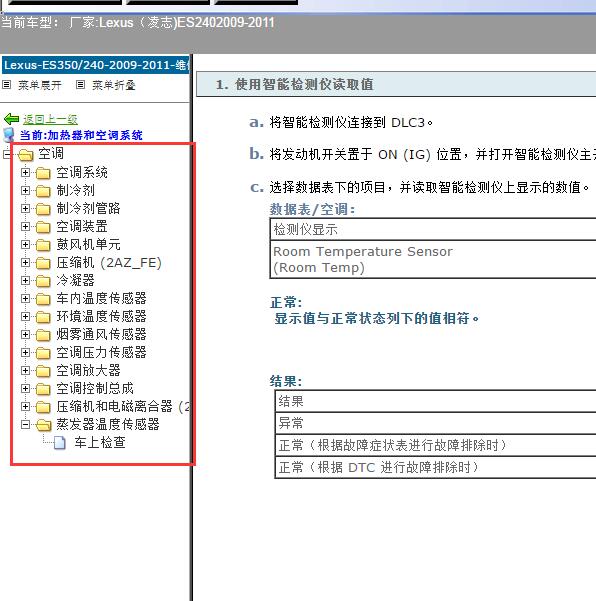Click the green back arrow icon
596x601 pixels.
coord(11,119)
